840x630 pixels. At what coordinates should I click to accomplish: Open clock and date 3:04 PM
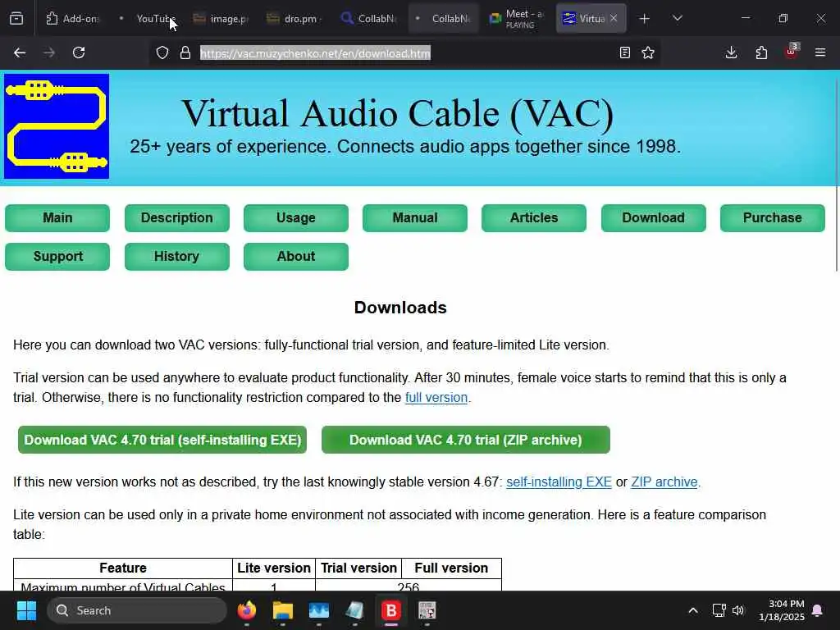click(x=781, y=610)
